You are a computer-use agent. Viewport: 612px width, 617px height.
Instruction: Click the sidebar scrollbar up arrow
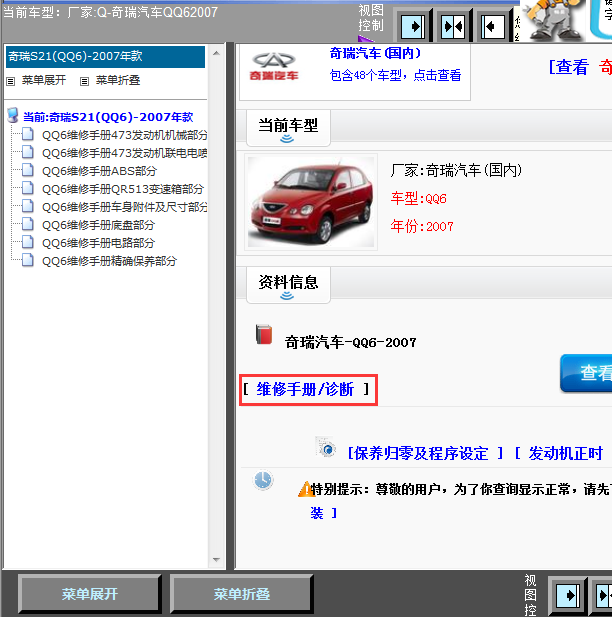[216, 53]
